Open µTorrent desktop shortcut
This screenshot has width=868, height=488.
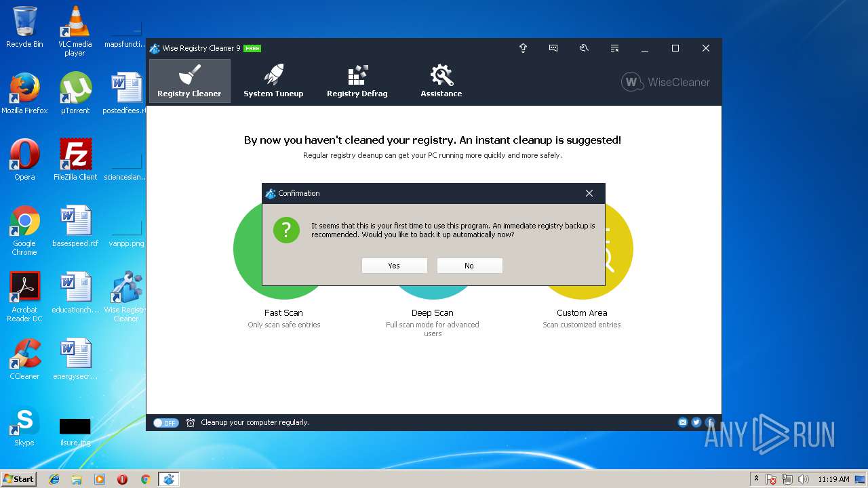(x=75, y=94)
